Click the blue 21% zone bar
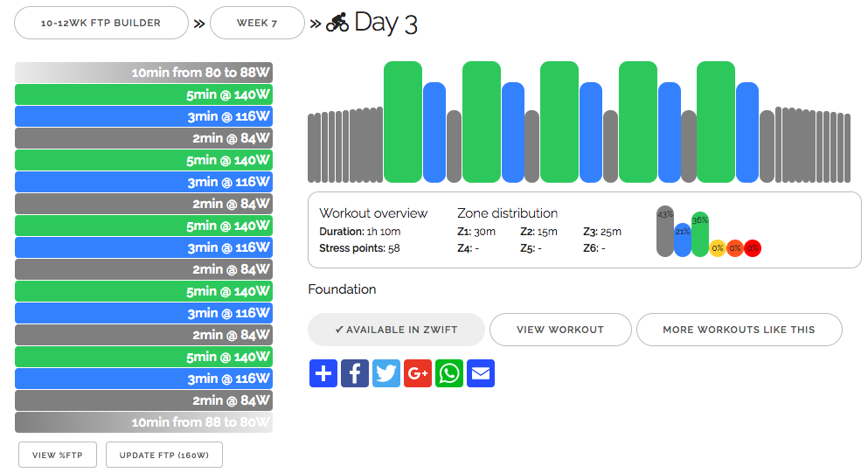The width and height of the screenshot is (868, 473). pyautogui.click(x=683, y=240)
